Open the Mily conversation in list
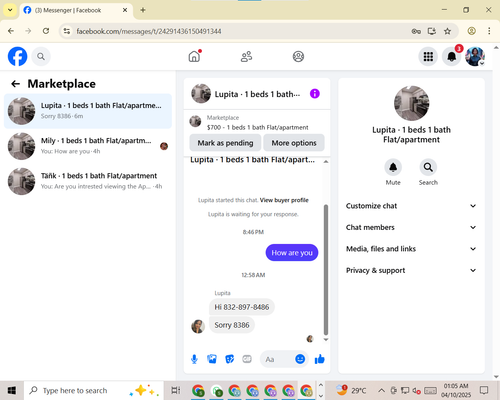This screenshot has height=400, width=500. 88,146
